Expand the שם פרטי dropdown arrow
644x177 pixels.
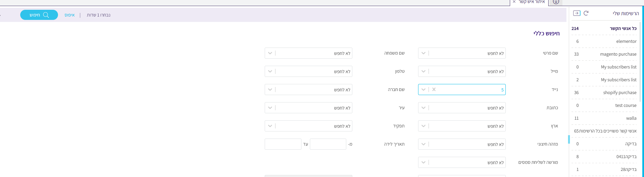coord(423,53)
